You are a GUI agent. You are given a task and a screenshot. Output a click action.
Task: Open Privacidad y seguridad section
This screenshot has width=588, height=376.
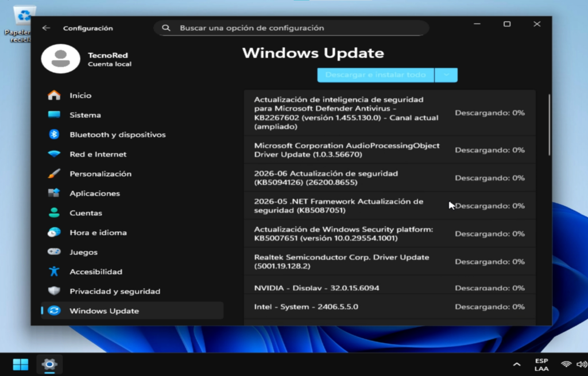132,291
